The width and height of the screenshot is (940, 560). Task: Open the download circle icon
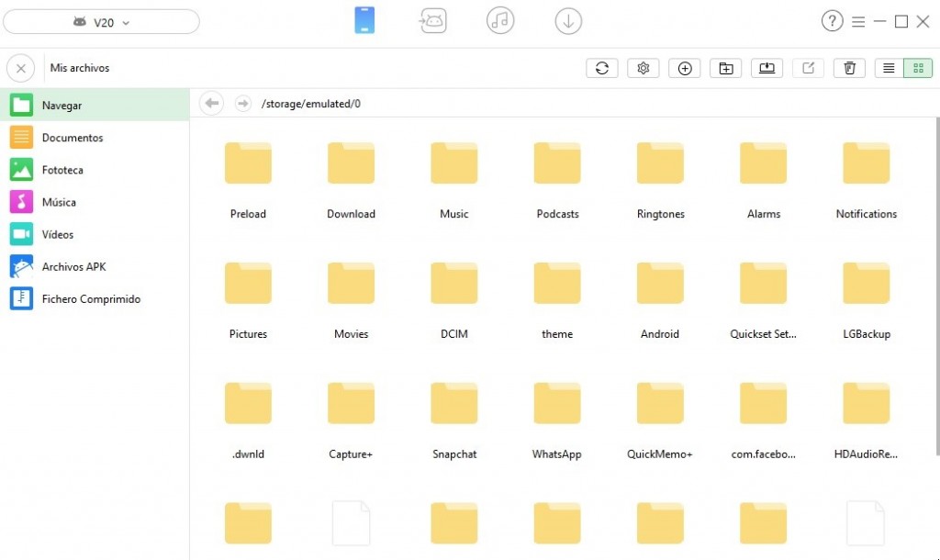(x=568, y=21)
